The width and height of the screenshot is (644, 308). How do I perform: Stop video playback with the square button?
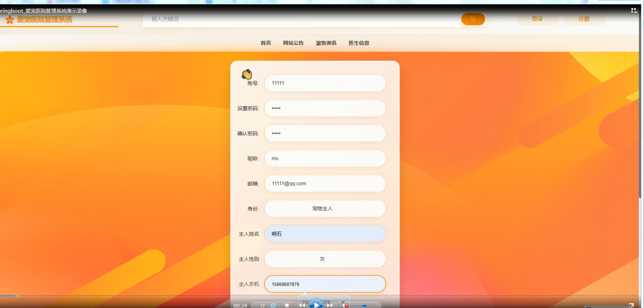[287, 305]
